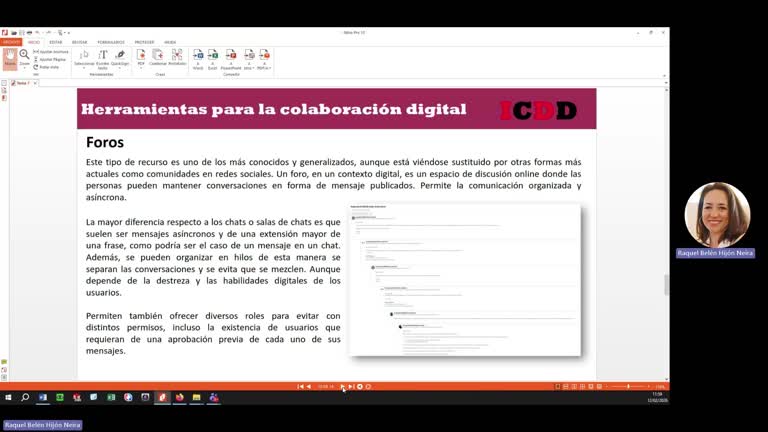
Task: Click Ajustar Anchura in the ribbon
Action: coord(51,51)
